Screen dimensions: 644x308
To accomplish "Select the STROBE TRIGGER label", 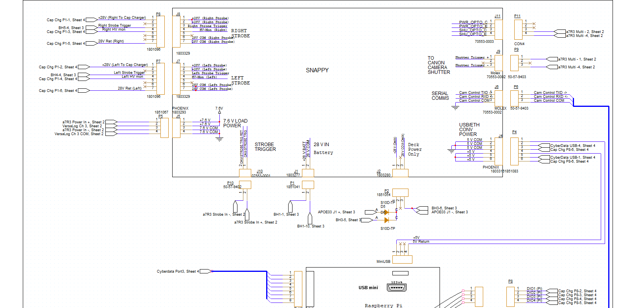I will tap(265, 147).
